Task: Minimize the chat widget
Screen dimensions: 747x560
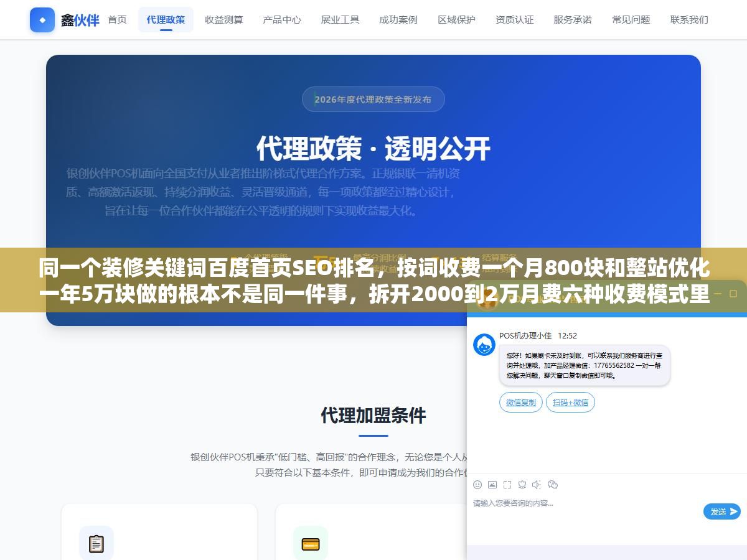Action: pos(717,293)
